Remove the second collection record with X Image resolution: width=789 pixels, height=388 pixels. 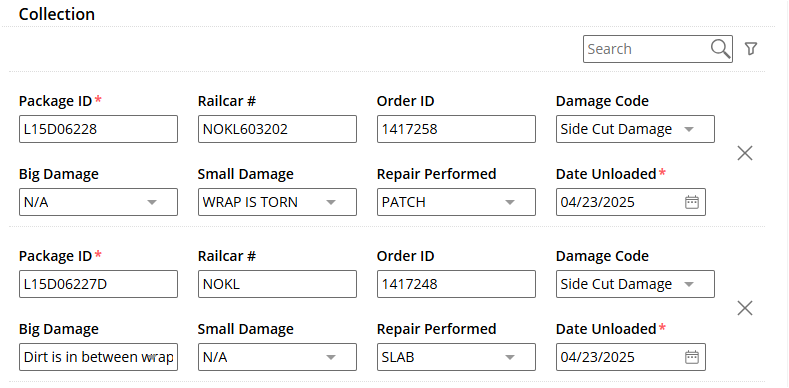tap(745, 308)
